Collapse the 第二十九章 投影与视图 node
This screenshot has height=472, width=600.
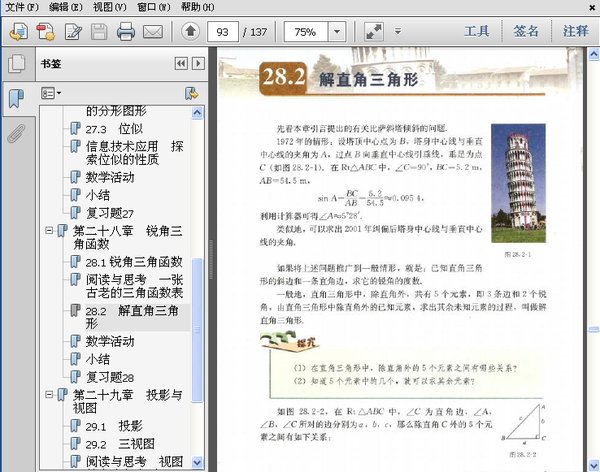coord(49,394)
